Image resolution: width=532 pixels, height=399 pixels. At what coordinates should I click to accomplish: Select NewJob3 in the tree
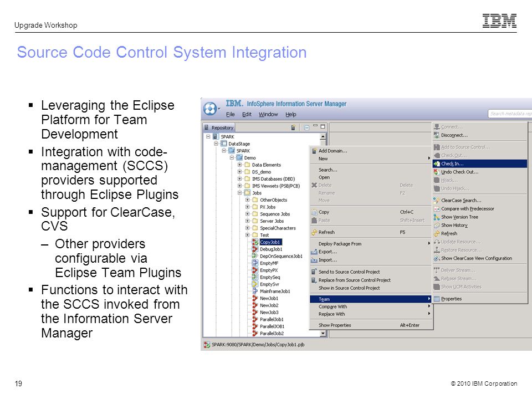coord(269,312)
